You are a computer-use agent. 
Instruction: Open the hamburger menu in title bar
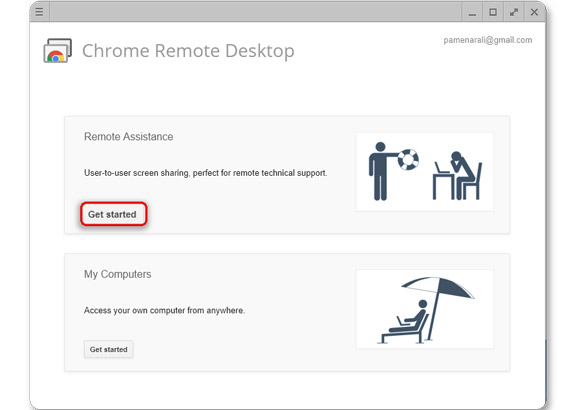(x=39, y=12)
